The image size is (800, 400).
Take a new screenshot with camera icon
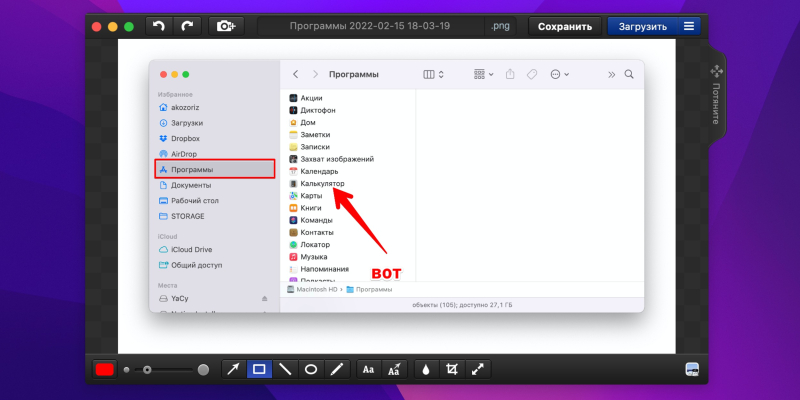(x=224, y=26)
